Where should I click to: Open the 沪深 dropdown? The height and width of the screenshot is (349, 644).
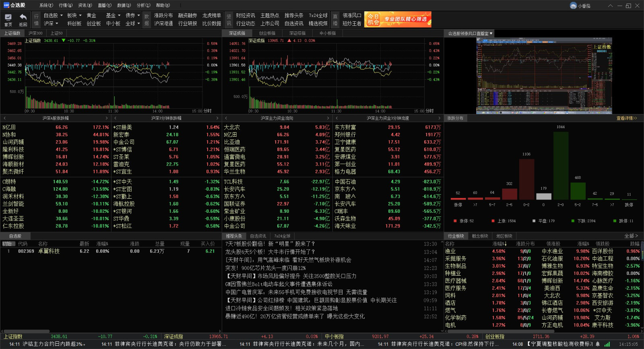point(51,23)
